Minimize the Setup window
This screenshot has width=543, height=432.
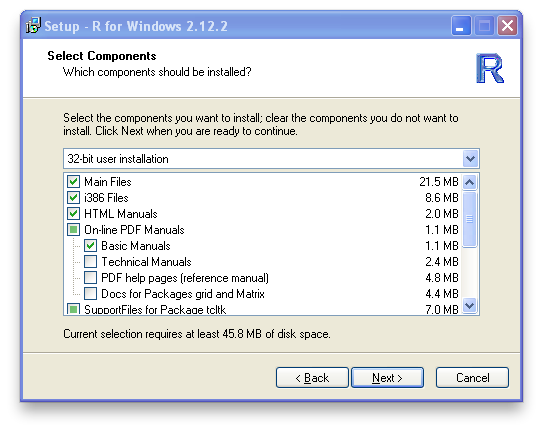click(461, 26)
